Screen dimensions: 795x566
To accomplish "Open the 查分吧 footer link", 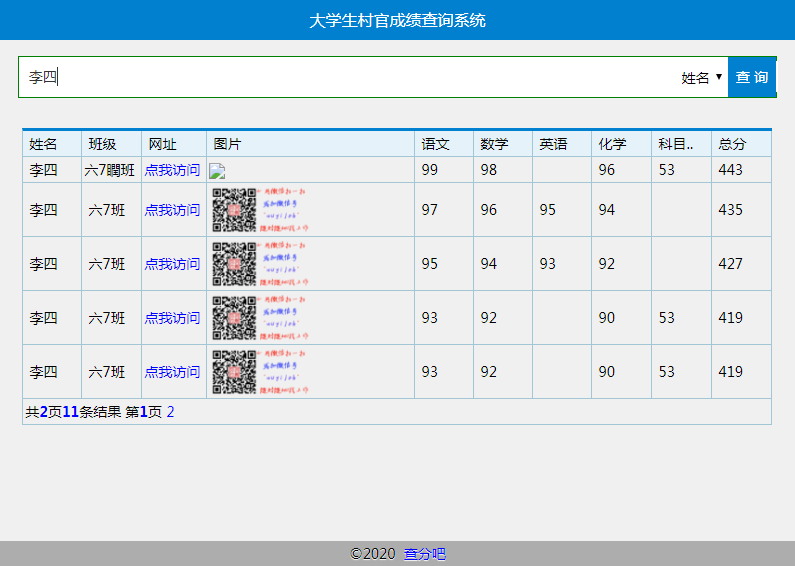I will click(425, 554).
